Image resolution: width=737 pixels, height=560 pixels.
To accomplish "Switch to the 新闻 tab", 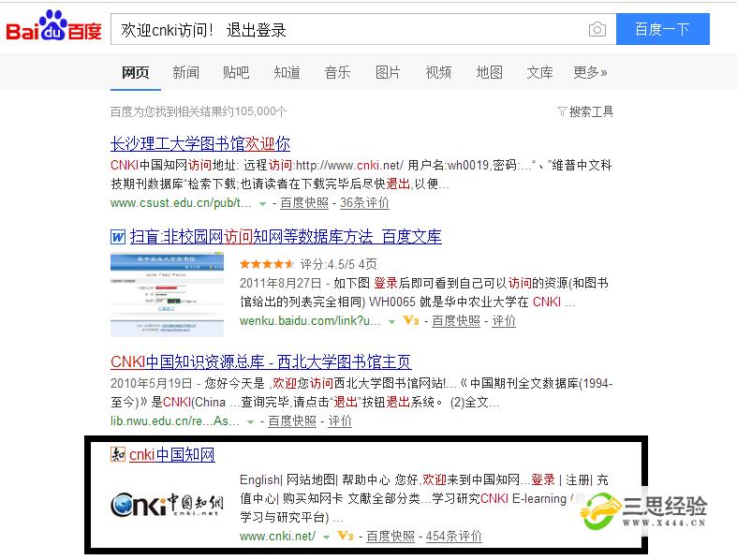I will click(x=185, y=72).
